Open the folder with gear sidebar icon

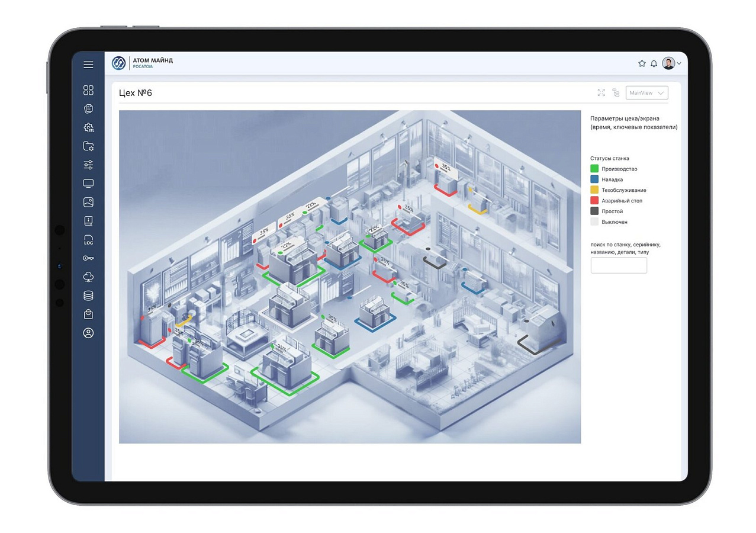tap(88, 146)
